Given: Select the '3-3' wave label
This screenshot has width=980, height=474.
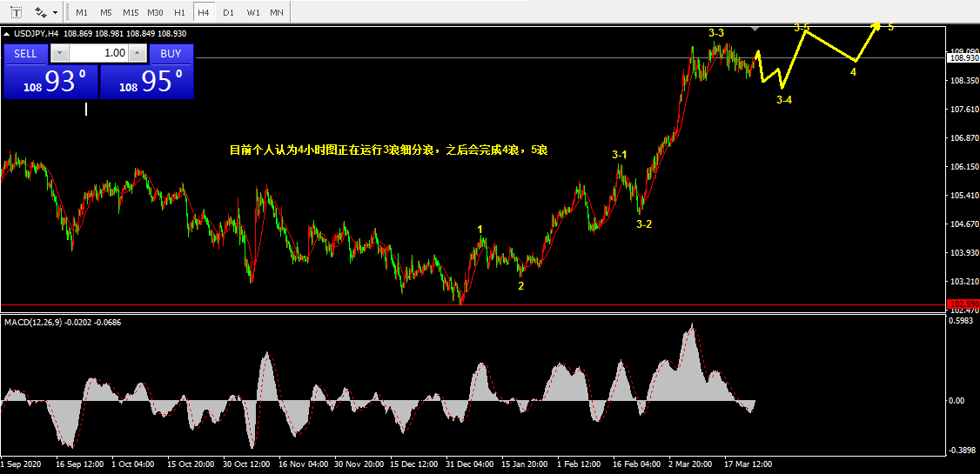Looking at the screenshot, I should pyautogui.click(x=717, y=32).
